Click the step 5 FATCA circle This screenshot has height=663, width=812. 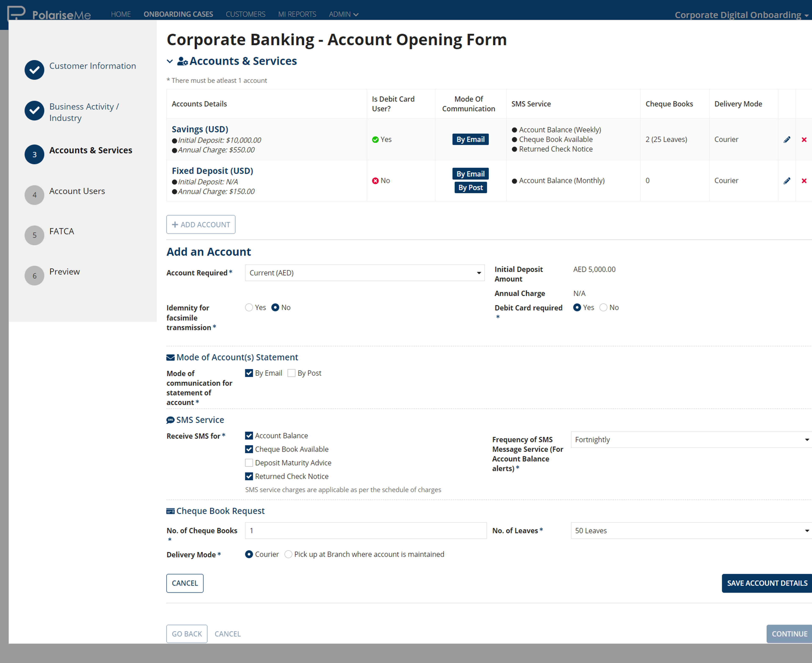34,235
